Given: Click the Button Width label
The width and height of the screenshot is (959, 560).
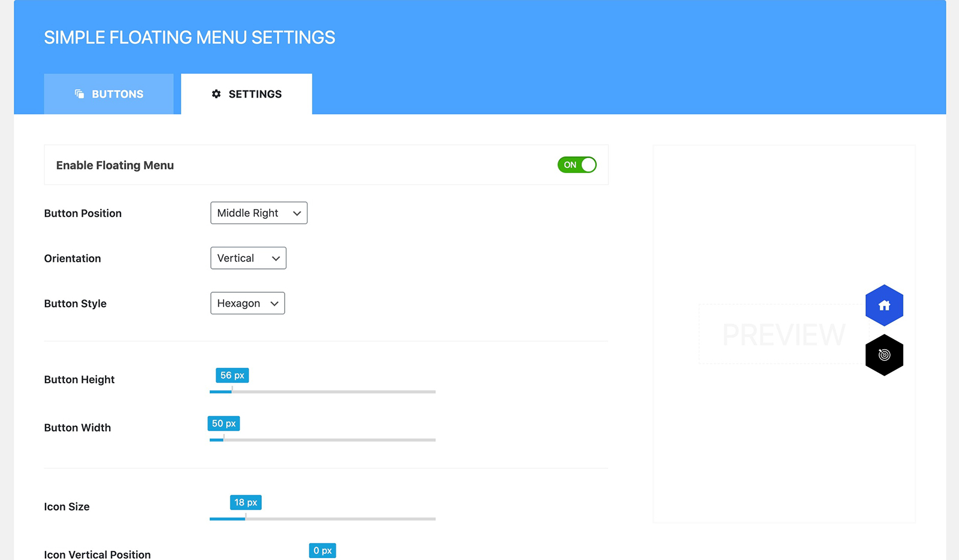Looking at the screenshot, I should tap(77, 428).
